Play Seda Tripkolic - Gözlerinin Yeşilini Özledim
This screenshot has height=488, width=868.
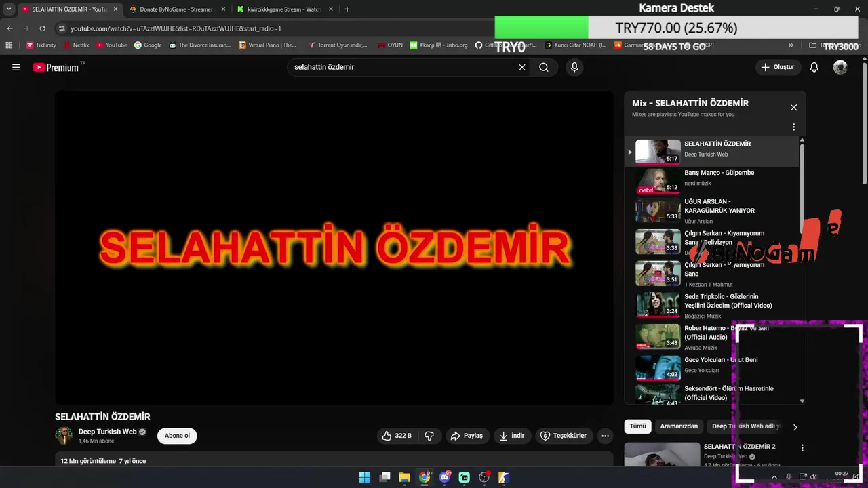tap(712, 306)
